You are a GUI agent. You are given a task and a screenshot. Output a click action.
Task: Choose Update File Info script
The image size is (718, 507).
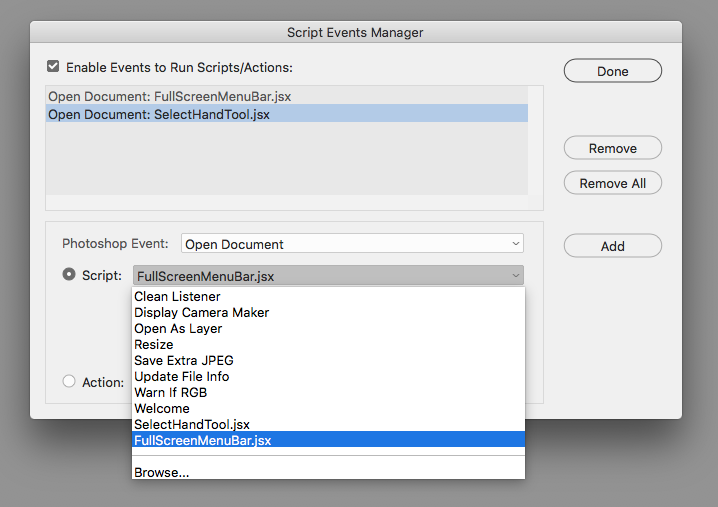(x=182, y=377)
